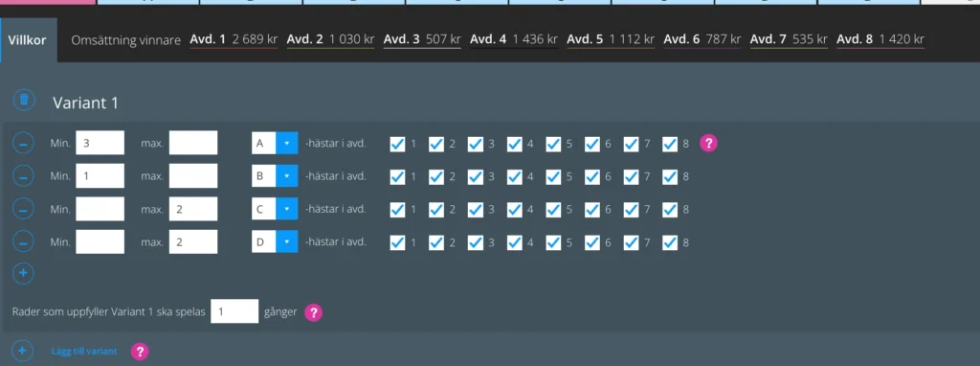Viewport: 980px width, 366px height.
Task: Uncheck avd. 2 in the B-hästar row
Action: coord(436,176)
